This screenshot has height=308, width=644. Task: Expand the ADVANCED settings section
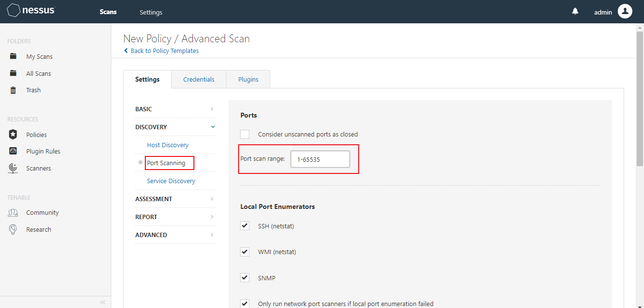click(212, 235)
